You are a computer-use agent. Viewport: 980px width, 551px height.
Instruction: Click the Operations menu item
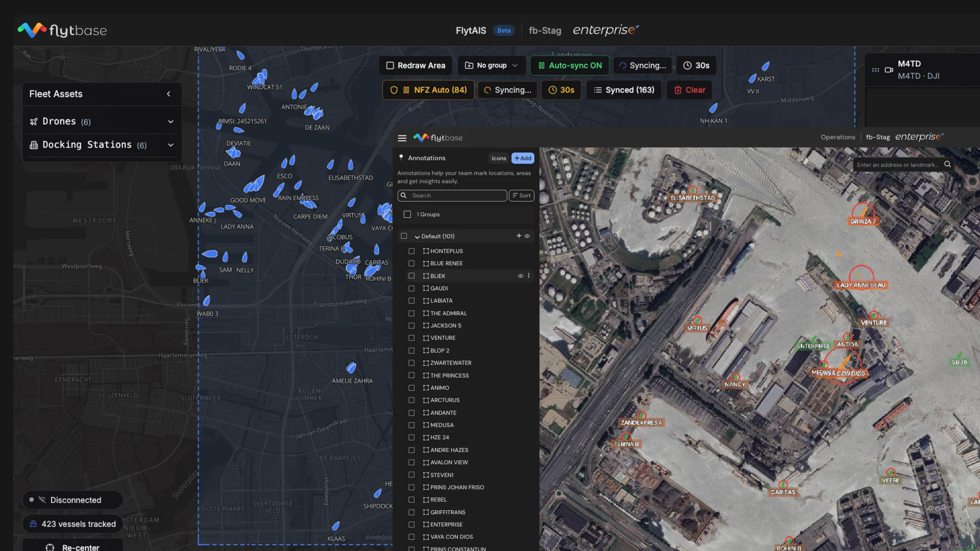(x=838, y=137)
